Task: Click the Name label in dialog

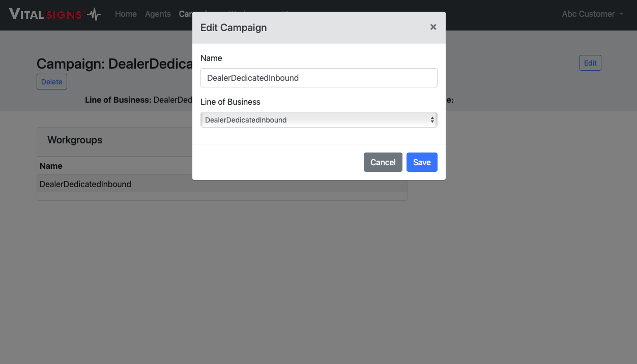Action: pos(211,58)
